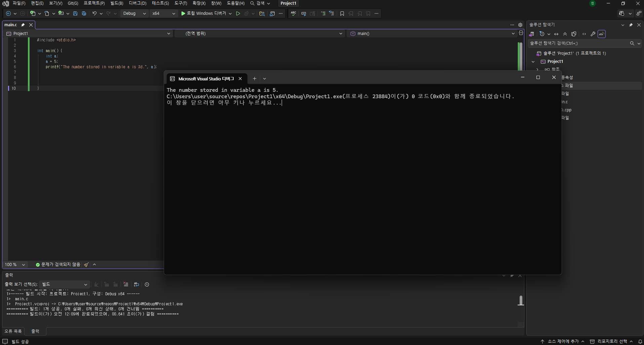Click 소스 제어에 추가 in the status bar
The image size is (644, 345).
(563, 341)
